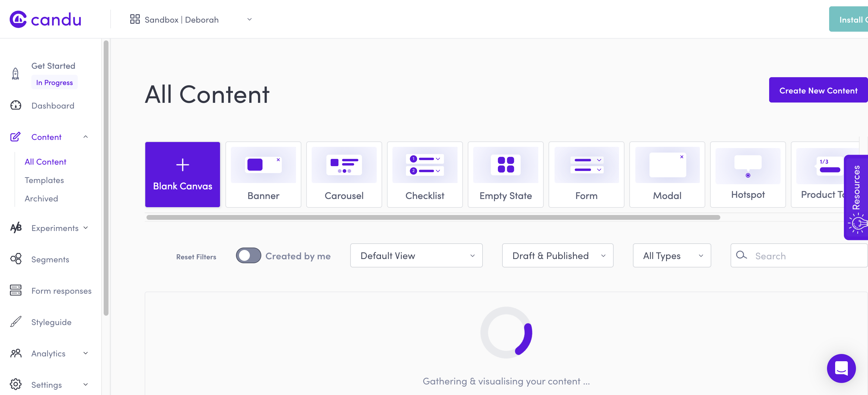The height and width of the screenshot is (395, 868).
Task: Switch to the Templates view
Action: pos(44,180)
